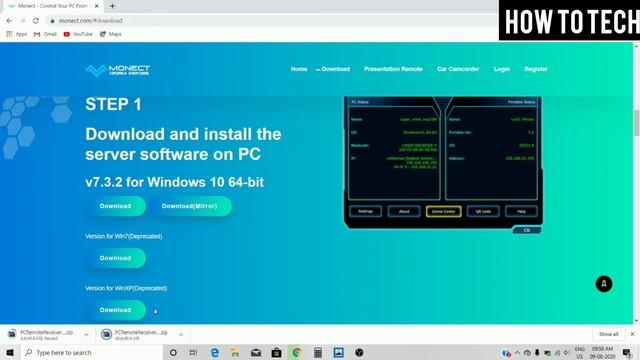Open the Photos app on the taskbar
The image size is (640, 360).
(338, 352)
